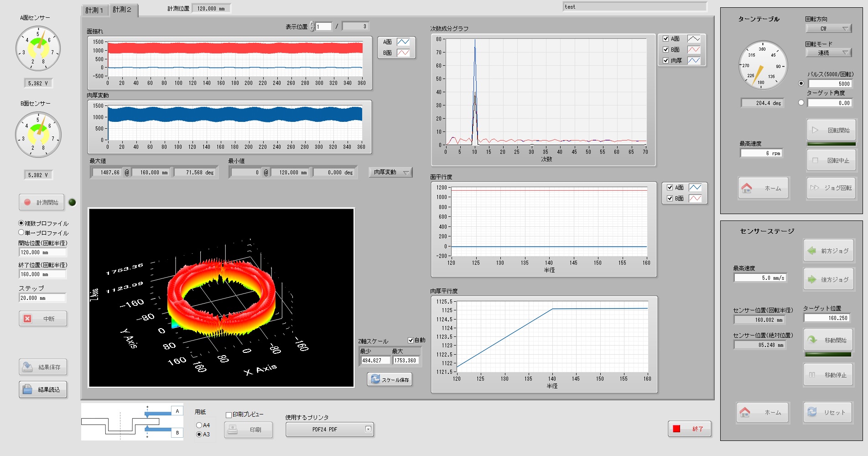This screenshot has width=868, height=456.
Task: Select A4 paper size radio
Action: [x=199, y=425]
